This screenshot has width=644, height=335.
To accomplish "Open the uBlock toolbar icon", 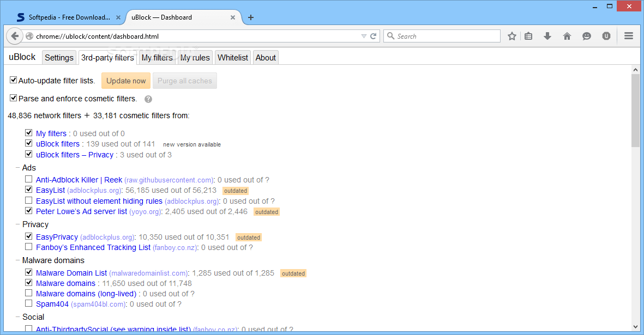I will [606, 36].
